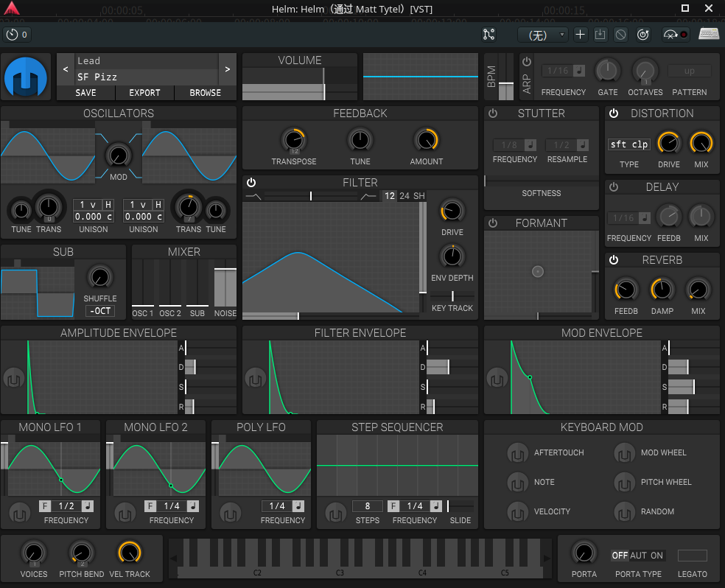Set Porta Type to OFF
The height and width of the screenshot is (588, 725).
(620, 555)
